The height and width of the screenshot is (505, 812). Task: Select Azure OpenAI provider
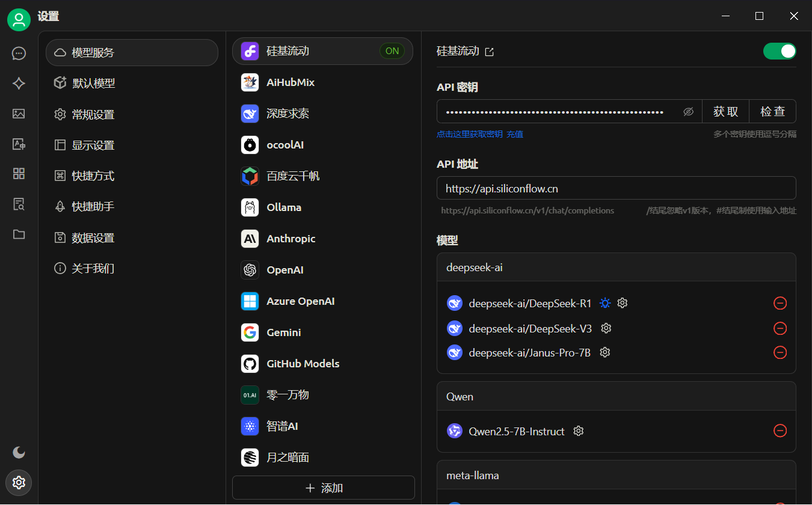pos(323,301)
